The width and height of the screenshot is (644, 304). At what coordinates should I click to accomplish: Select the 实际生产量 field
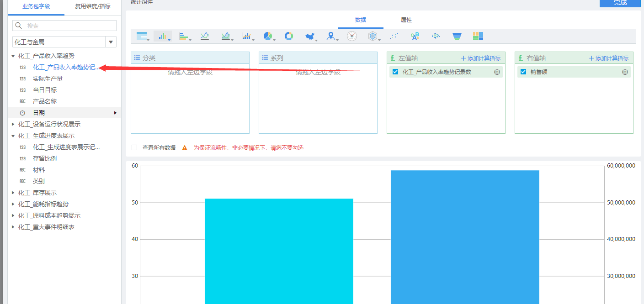point(48,79)
